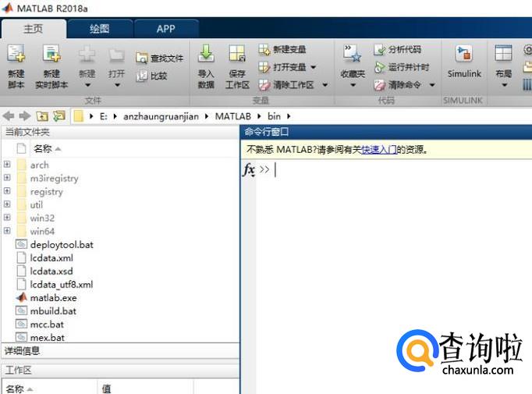Click 新建变量 new variable
The height and width of the screenshot is (394, 532).
(x=282, y=50)
